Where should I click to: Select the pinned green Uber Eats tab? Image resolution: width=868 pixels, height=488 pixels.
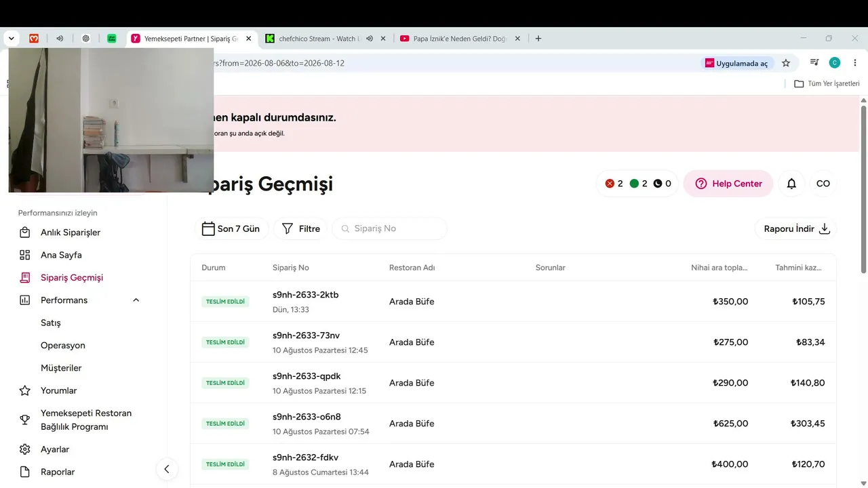112,39
